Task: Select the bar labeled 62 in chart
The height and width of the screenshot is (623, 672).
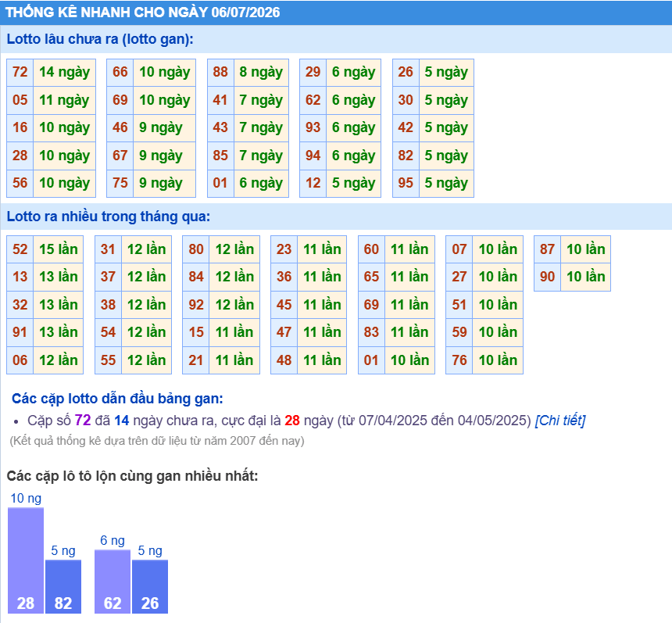Action: click(x=113, y=582)
